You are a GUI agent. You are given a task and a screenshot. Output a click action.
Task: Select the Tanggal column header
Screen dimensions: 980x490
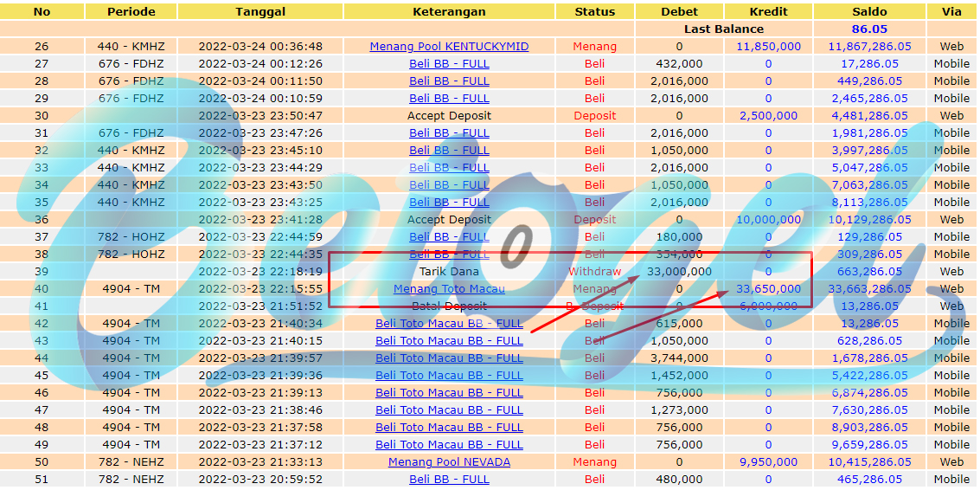click(x=260, y=11)
